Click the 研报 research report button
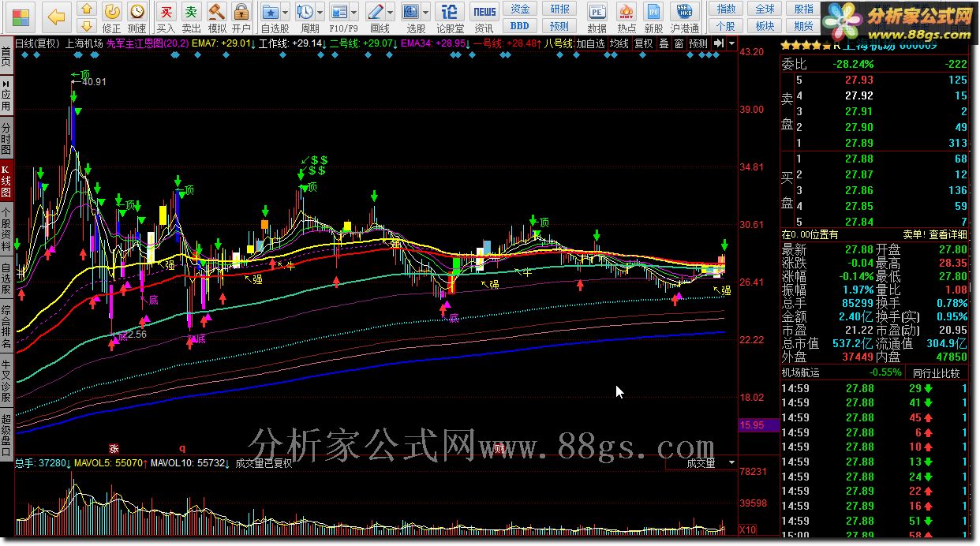Viewport: 980px width, 546px height. point(559,9)
